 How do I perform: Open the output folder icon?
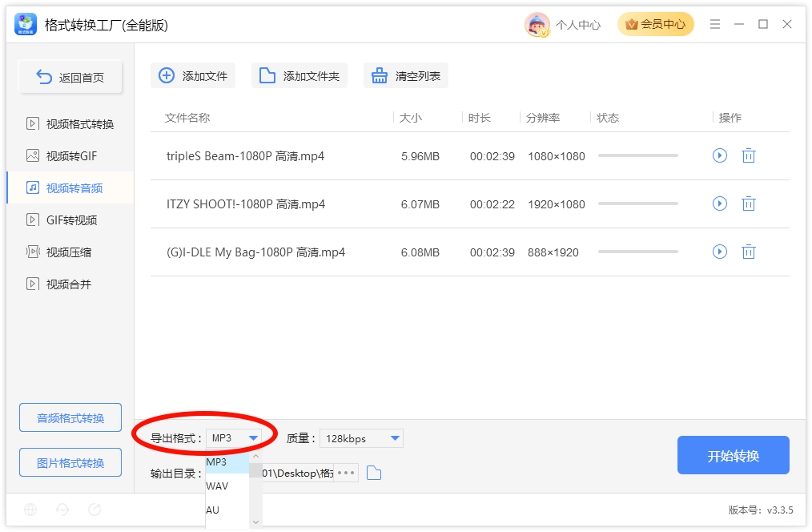point(374,473)
